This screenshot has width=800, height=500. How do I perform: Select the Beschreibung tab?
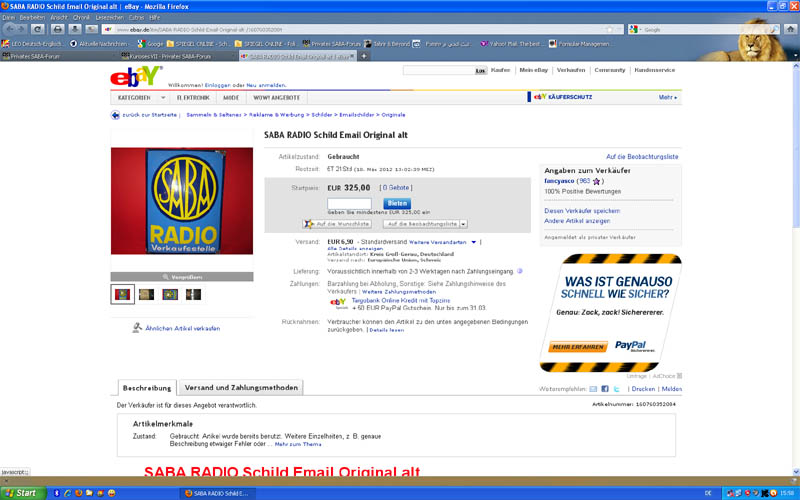coord(147,388)
